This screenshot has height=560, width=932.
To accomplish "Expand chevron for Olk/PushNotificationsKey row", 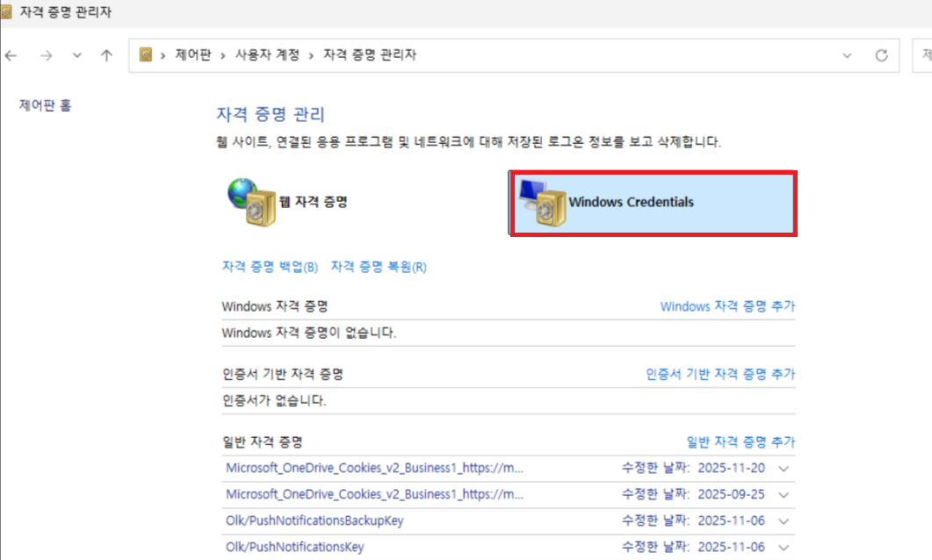I will click(x=784, y=548).
